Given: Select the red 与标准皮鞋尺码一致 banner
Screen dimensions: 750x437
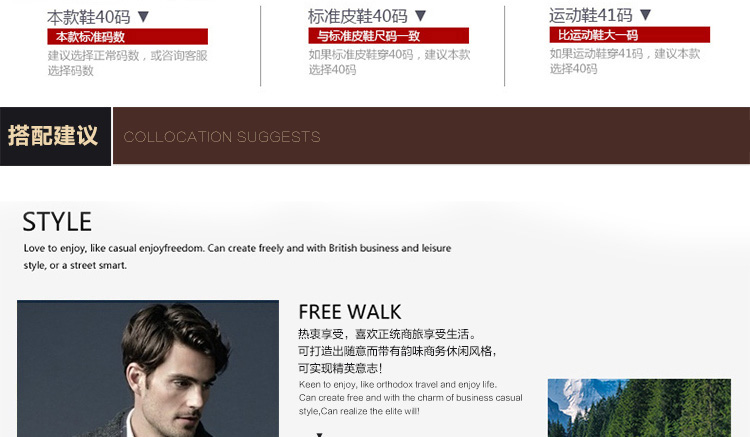Looking at the screenshot, I should (388, 35).
